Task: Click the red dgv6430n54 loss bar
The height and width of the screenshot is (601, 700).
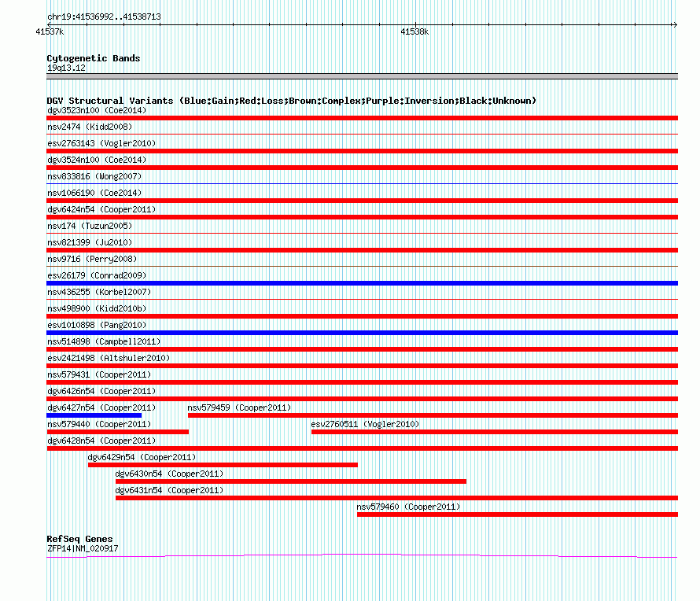Action: [291, 481]
